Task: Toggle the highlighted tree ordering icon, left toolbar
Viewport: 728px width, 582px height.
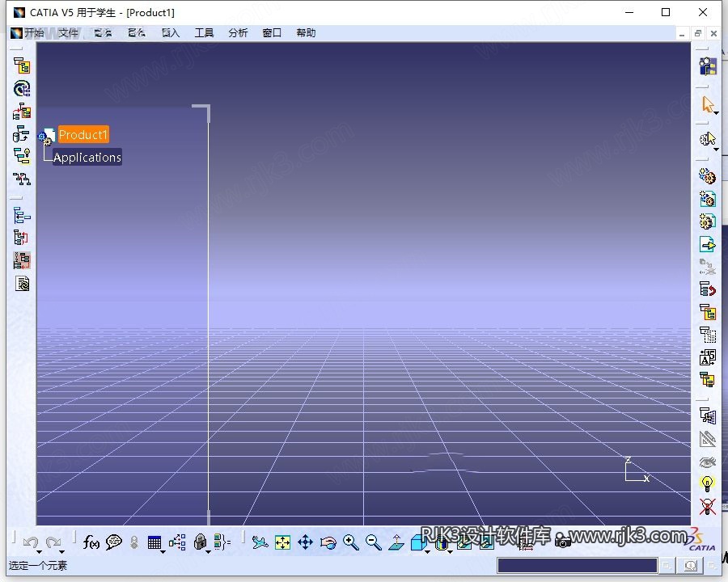Action: pos(22,261)
